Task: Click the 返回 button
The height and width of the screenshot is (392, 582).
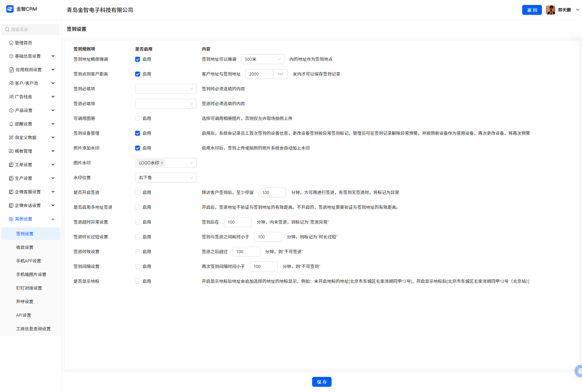Action: [x=532, y=10]
